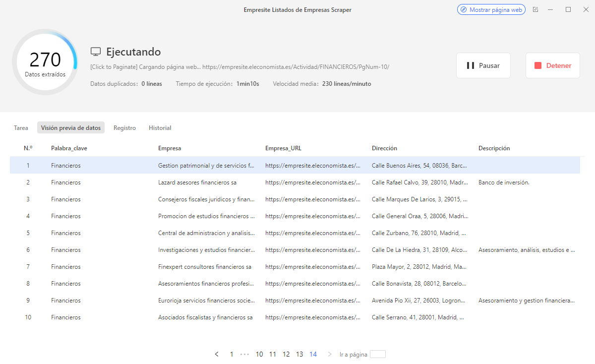The height and width of the screenshot is (364, 595).
Task: Click the Promocion de estudios financieros cell
Action: pos(206,216)
